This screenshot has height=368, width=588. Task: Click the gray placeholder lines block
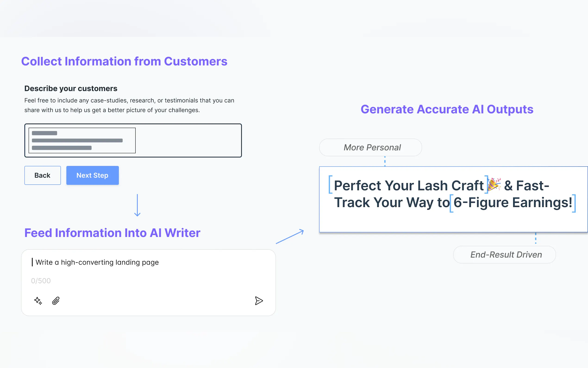[x=82, y=140]
